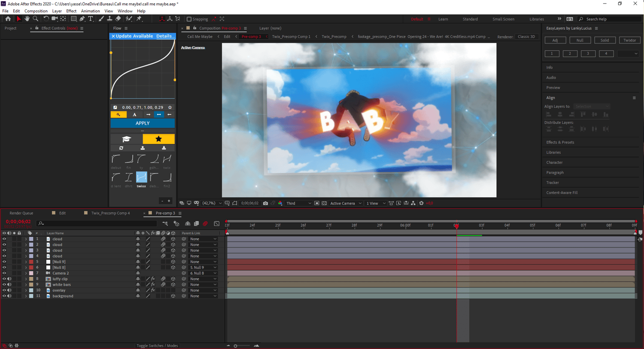Hide the background layer with eye icon
Image resolution: width=644 pixels, height=349 pixels.
point(4,296)
